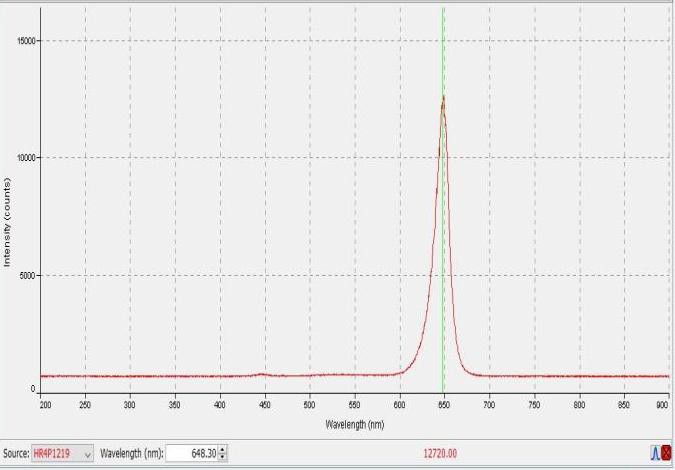Click the small bump near 450 nm

coord(262,374)
